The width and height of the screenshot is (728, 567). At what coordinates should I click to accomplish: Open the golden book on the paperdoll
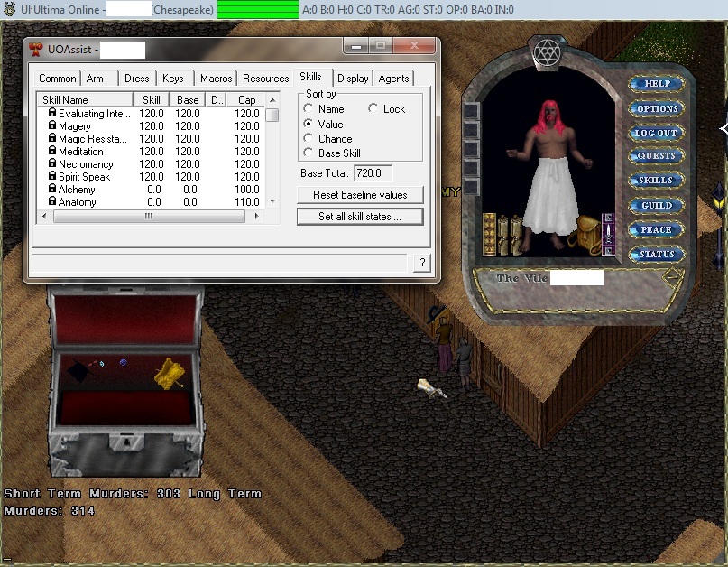point(489,235)
